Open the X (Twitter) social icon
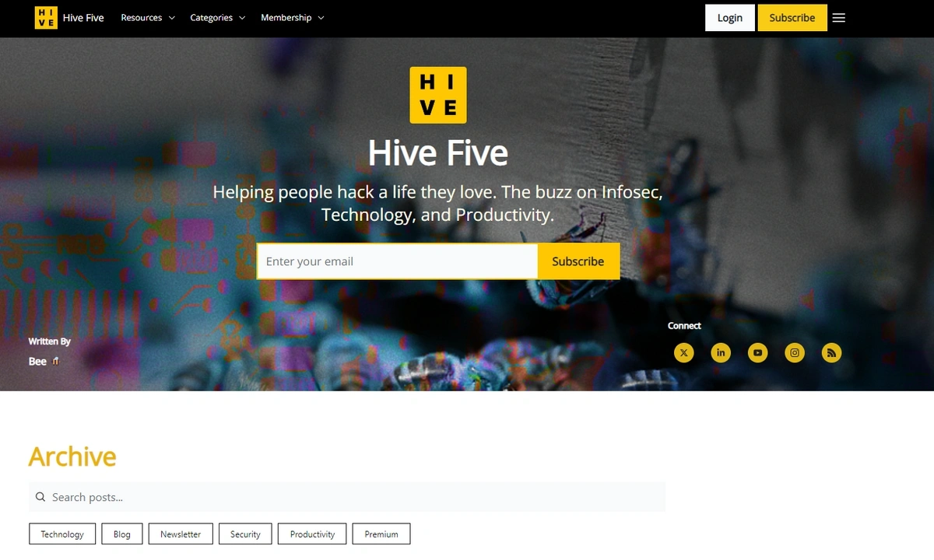This screenshot has height=560, width=934. (683, 353)
